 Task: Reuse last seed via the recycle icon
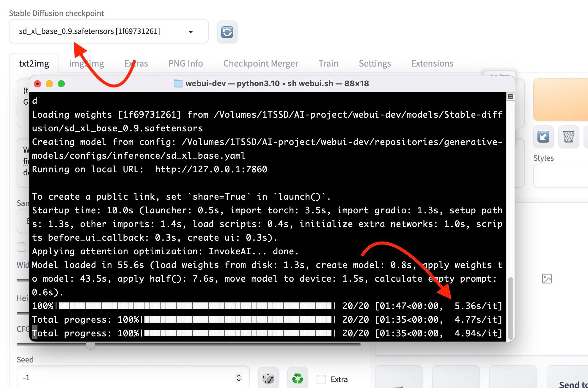coord(297,378)
